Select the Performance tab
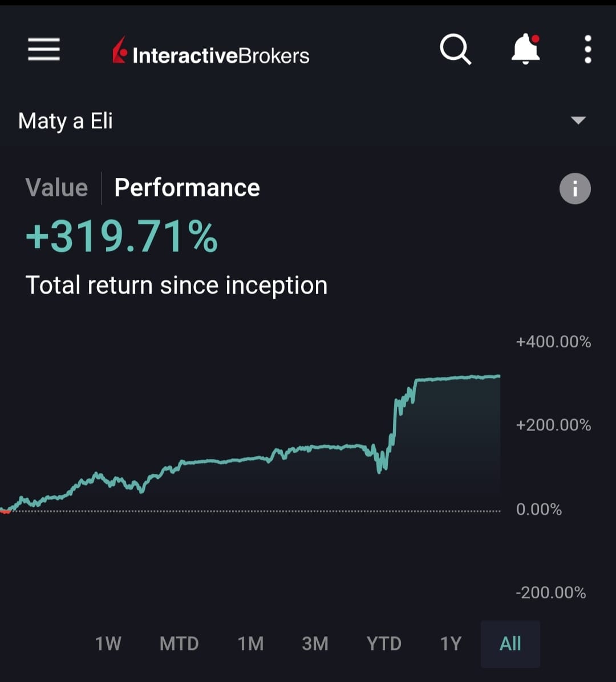Image resolution: width=616 pixels, height=682 pixels. [187, 188]
